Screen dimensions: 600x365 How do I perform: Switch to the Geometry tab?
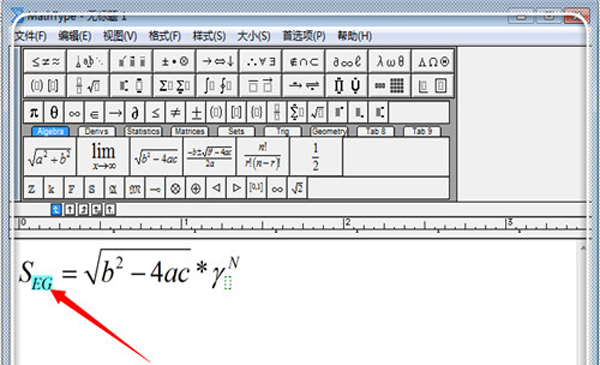pos(329,131)
